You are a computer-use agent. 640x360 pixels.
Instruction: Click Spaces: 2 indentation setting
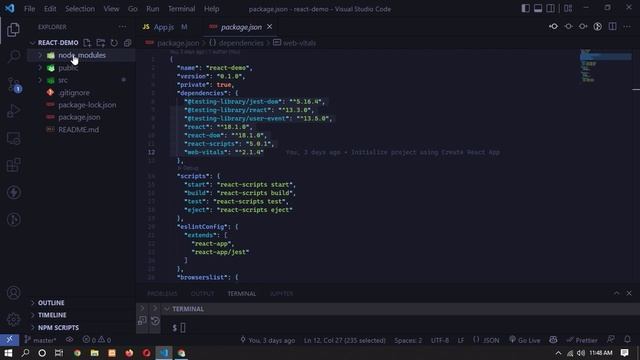point(408,340)
